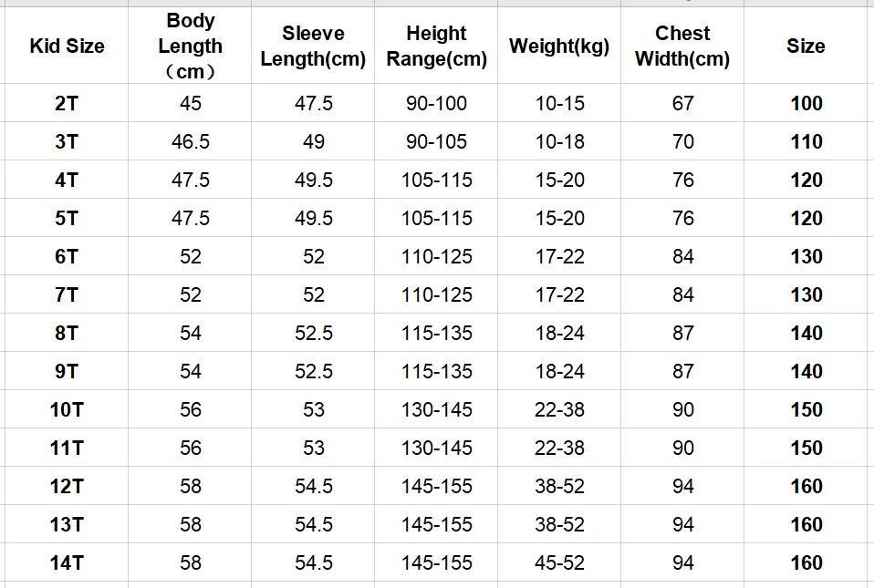
Task: Click the Body Length (cm) header cell
Action: [190, 46]
